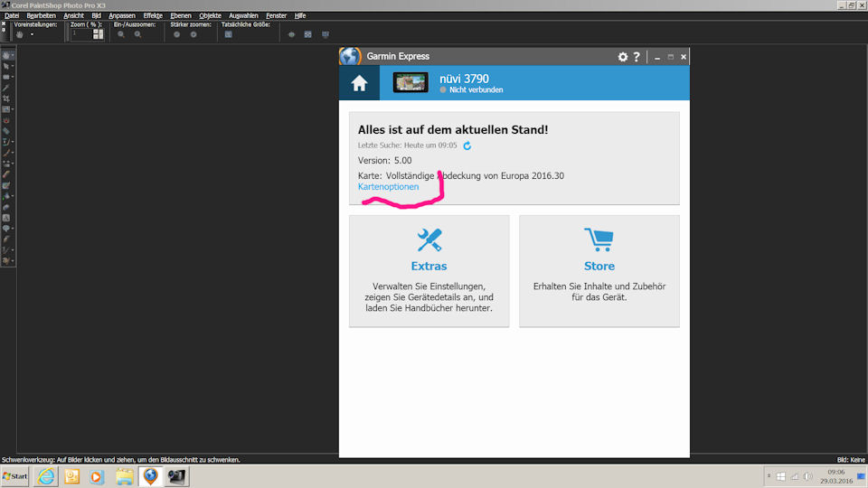Viewport: 868px width, 488px height.
Task: Click the Zoom percentage input field
Action: [80, 34]
